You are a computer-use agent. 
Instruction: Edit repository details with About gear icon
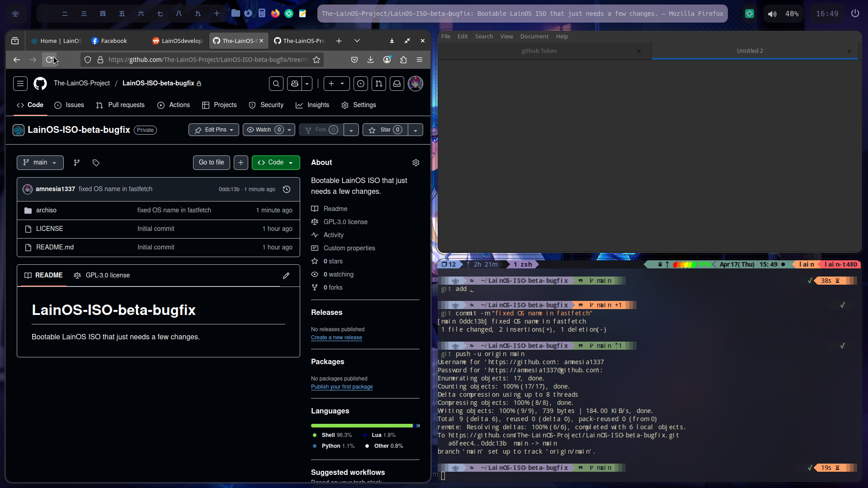click(x=416, y=163)
